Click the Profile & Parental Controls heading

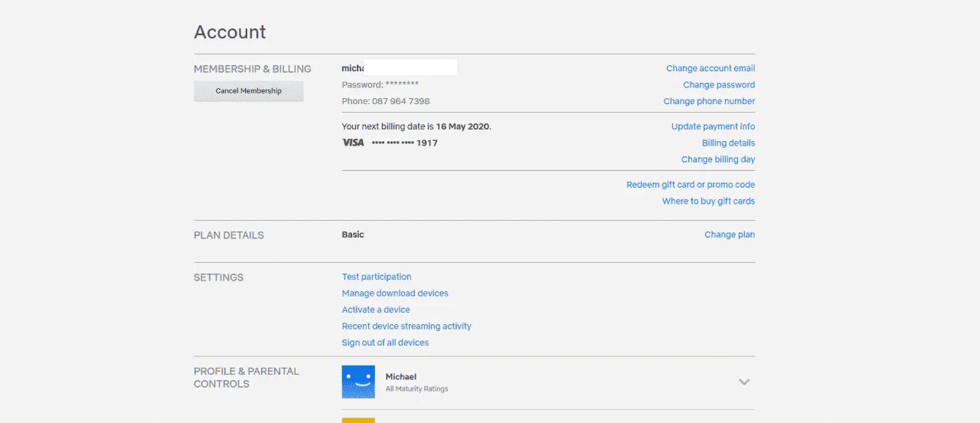point(247,377)
